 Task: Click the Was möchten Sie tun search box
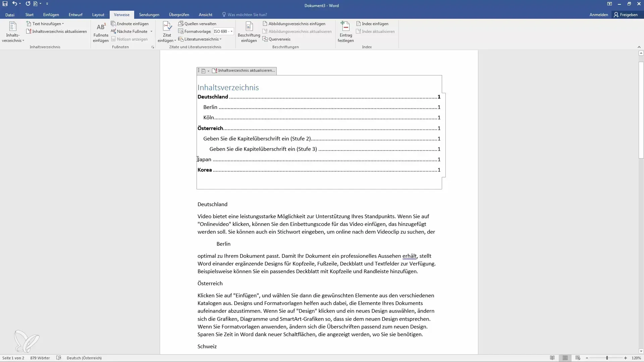245,15
